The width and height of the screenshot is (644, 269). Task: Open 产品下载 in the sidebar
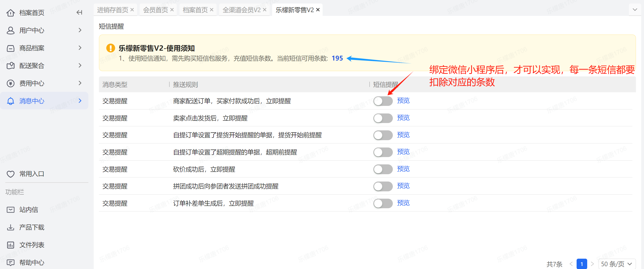pos(32,227)
